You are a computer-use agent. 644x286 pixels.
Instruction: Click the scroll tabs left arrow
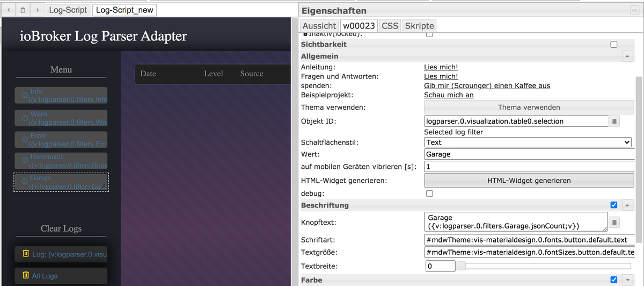[9, 10]
